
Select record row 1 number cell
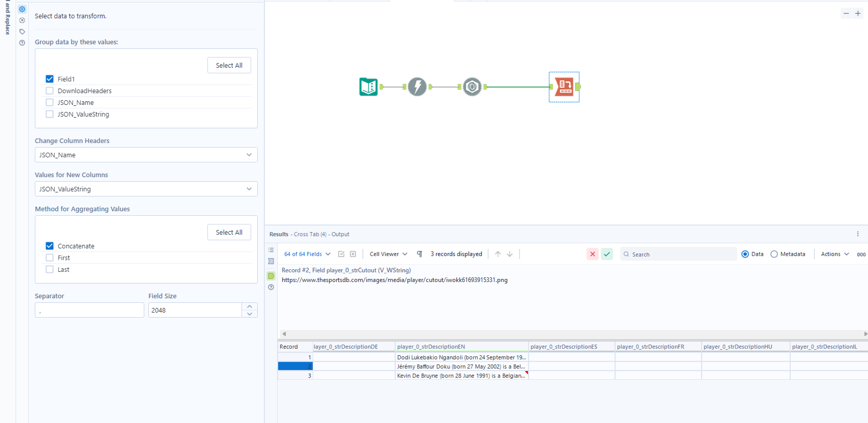click(x=295, y=357)
